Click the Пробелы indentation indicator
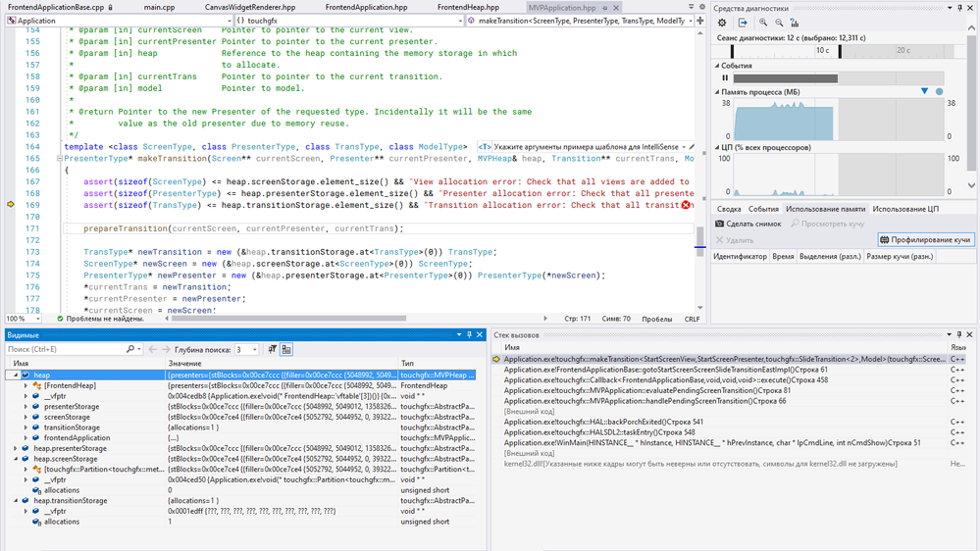 657,319
